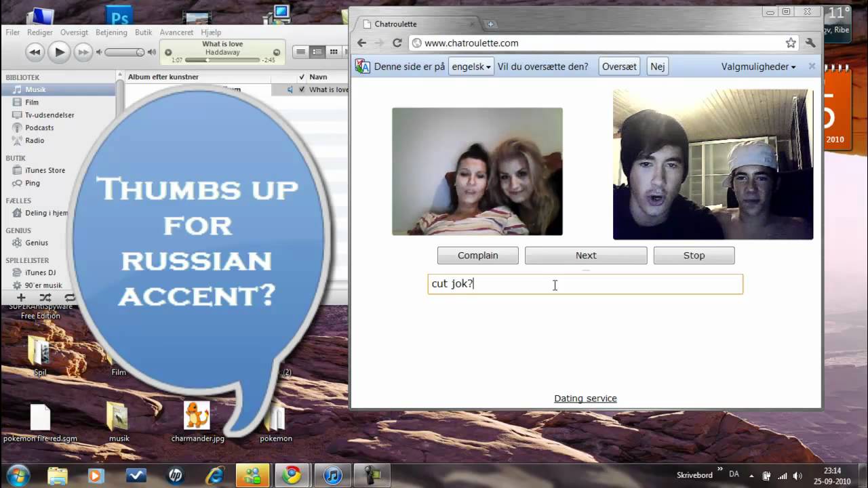Click the Next button on Chatroulette
Image resolution: width=868 pixels, height=488 pixels.
pos(586,256)
